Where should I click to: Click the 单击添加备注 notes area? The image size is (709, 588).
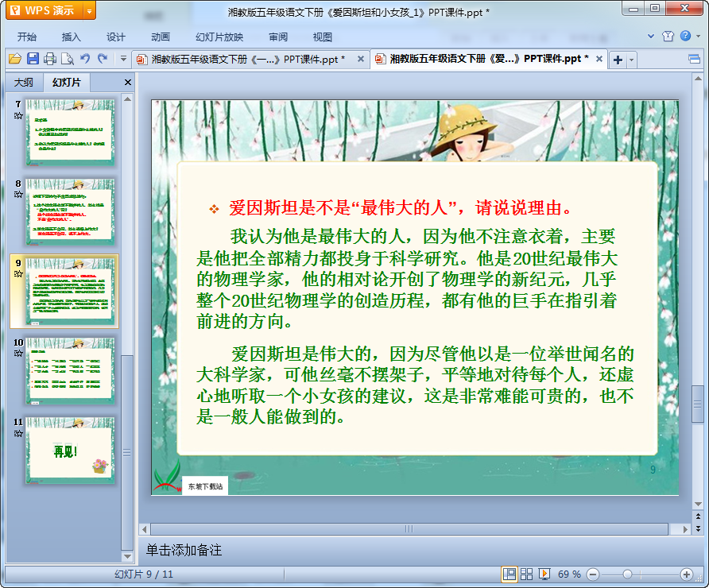point(184,550)
